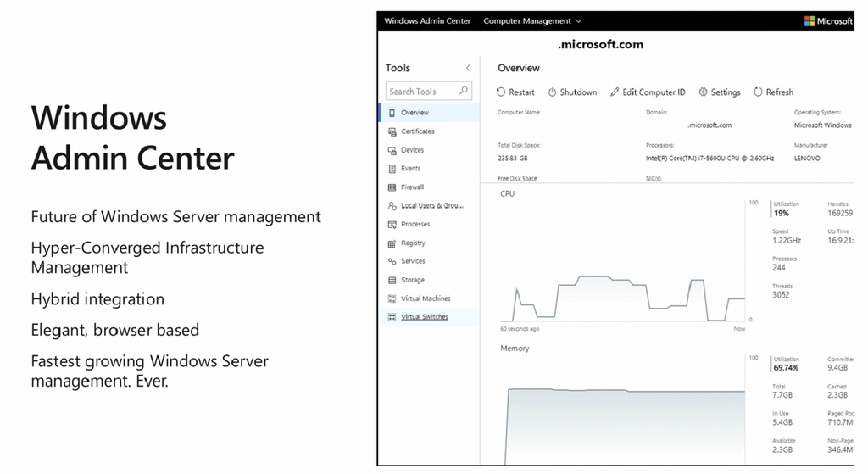
Task: Click the Processes count 244
Action: [x=779, y=267]
